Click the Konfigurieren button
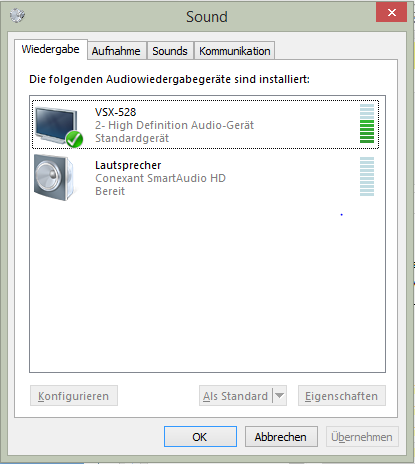The height and width of the screenshot is (464, 415). pos(74,396)
